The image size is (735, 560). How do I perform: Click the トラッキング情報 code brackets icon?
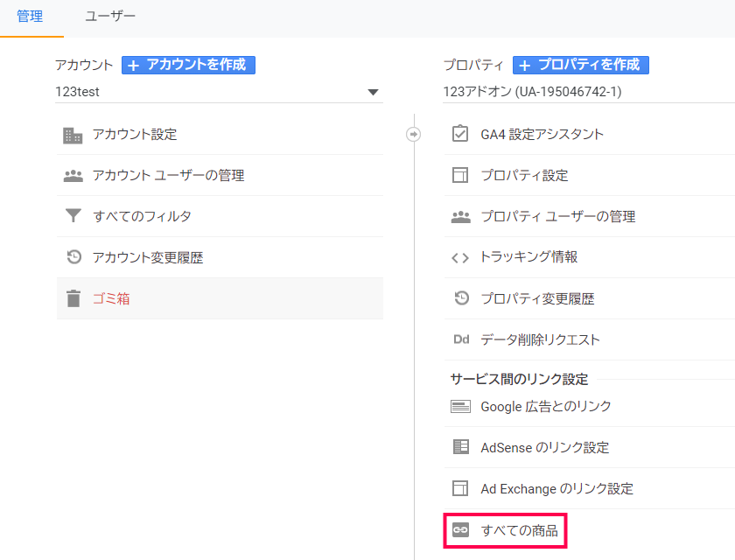[x=460, y=258]
